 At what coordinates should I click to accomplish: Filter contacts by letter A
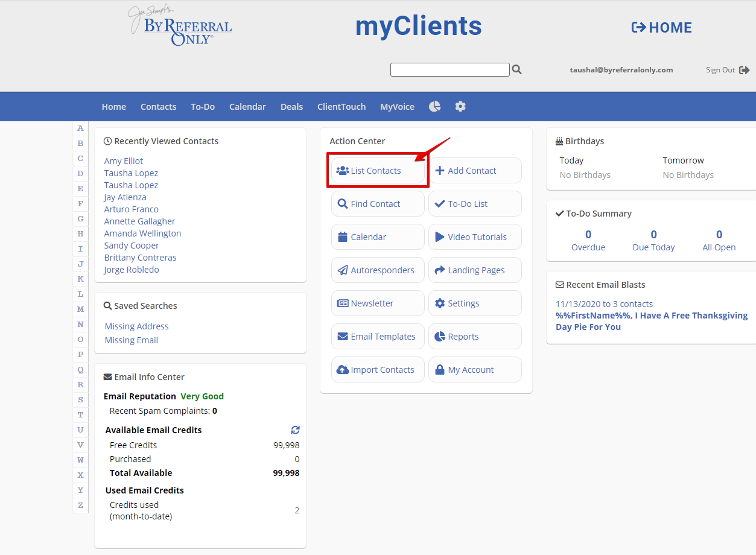coord(80,128)
